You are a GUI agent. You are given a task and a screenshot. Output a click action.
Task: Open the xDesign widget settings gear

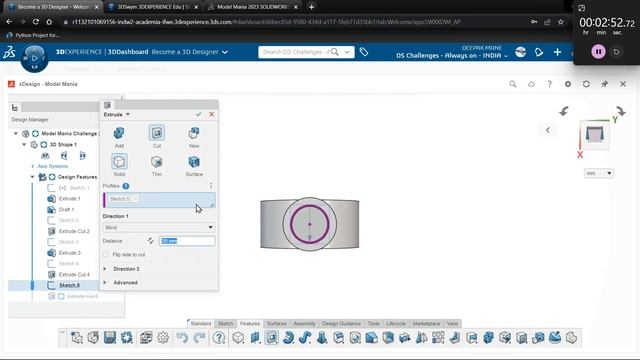pos(568,84)
